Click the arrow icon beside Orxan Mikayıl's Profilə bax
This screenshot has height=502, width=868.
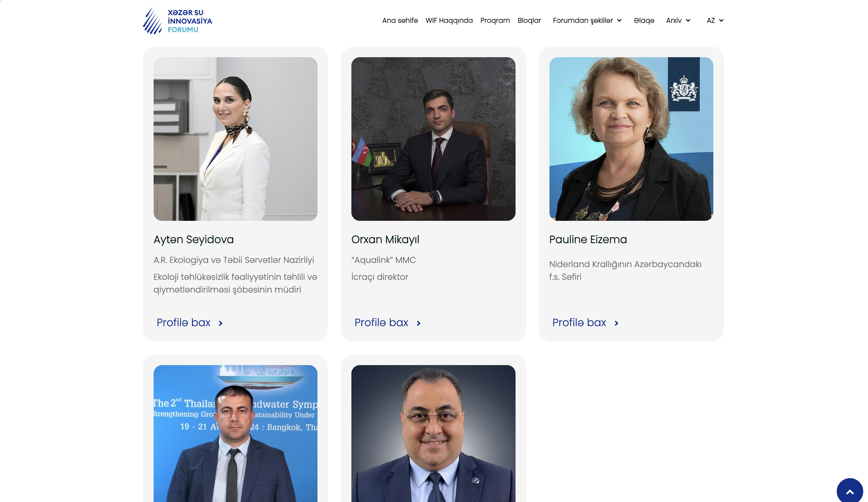pyautogui.click(x=418, y=323)
